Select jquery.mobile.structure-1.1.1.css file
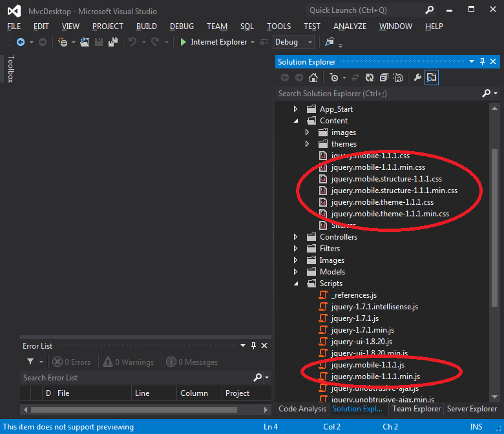This screenshot has height=434, width=504. pyautogui.click(x=386, y=179)
